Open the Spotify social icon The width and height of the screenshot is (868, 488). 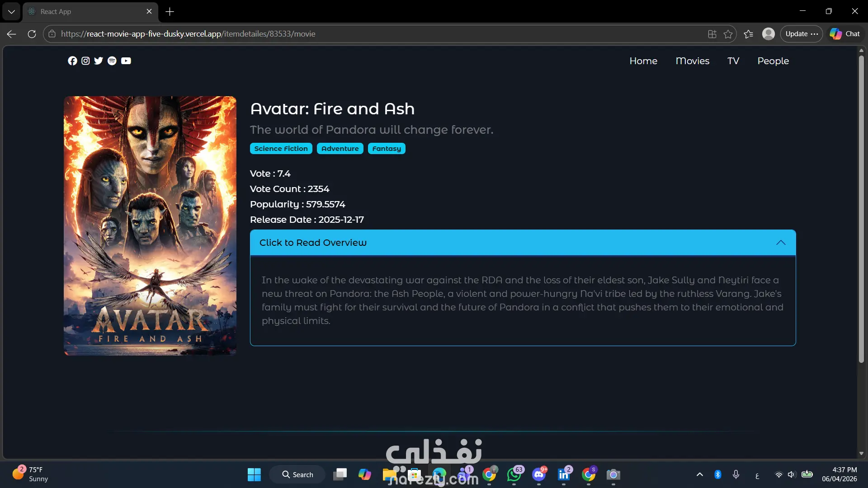tap(112, 61)
